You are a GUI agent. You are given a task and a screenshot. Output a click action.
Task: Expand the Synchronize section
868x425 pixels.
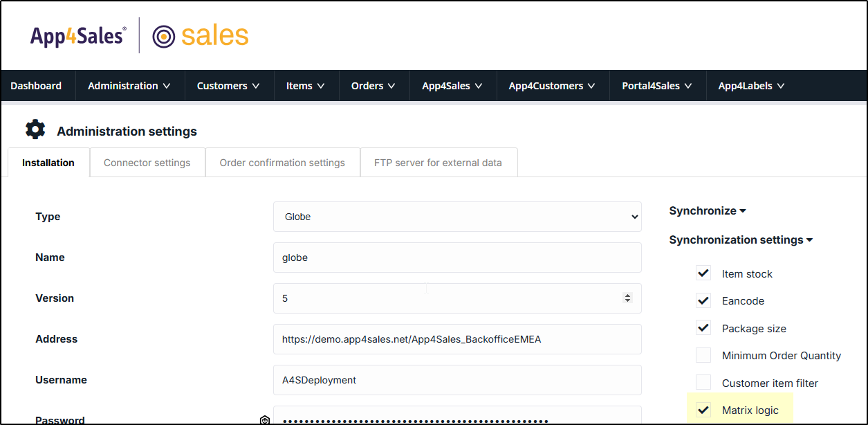(x=708, y=211)
